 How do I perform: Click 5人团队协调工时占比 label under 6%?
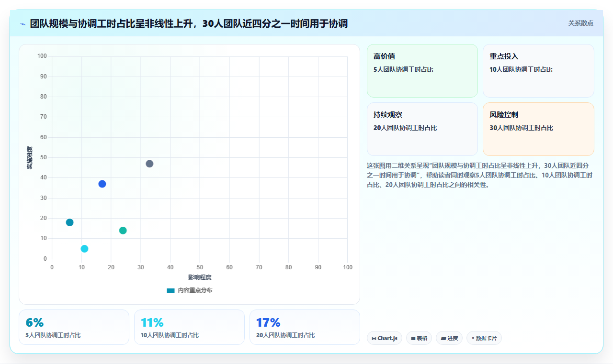(53, 335)
